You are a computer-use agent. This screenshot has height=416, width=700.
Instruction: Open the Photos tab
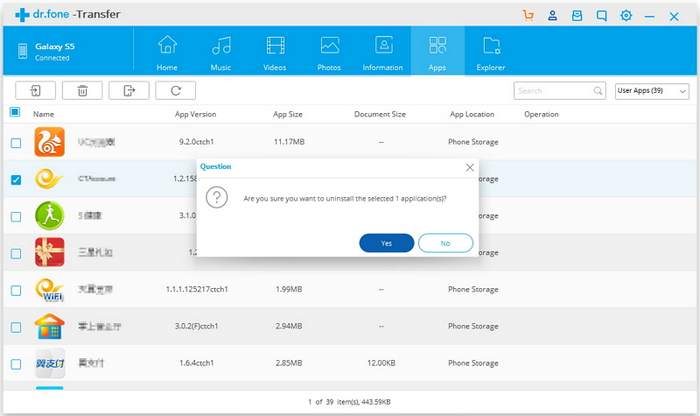pos(329,53)
